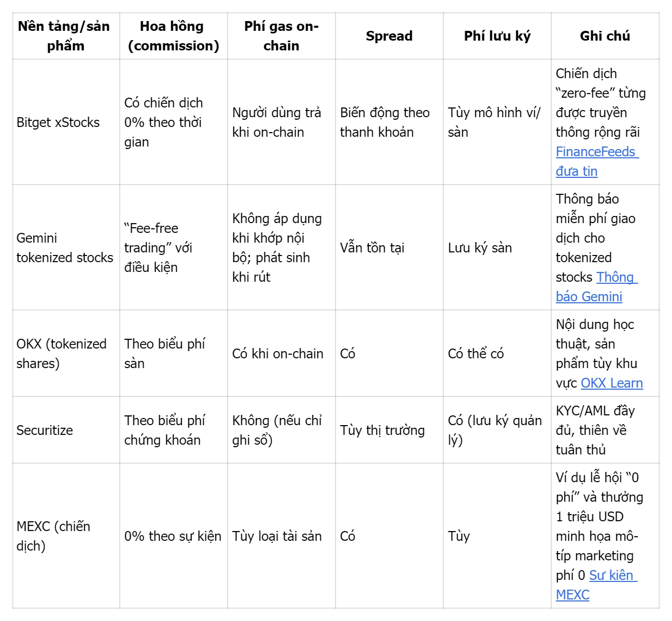Screen dimensions: 672x621
Task: Click the Securitize row label
Action: [x=45, y=430]
